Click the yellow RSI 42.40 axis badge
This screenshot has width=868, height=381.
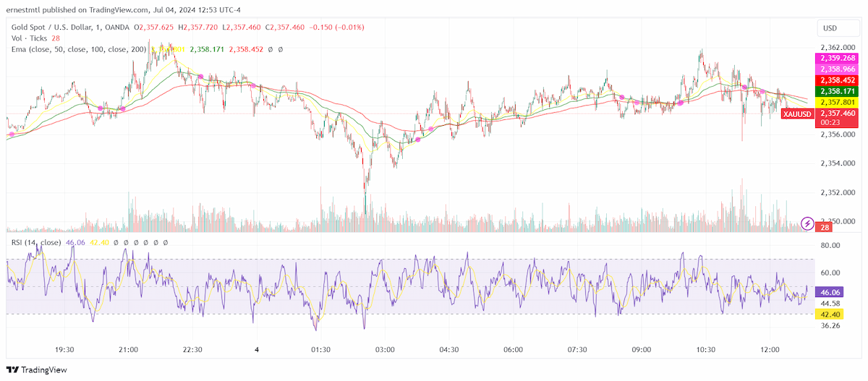(x=826, y=314)
